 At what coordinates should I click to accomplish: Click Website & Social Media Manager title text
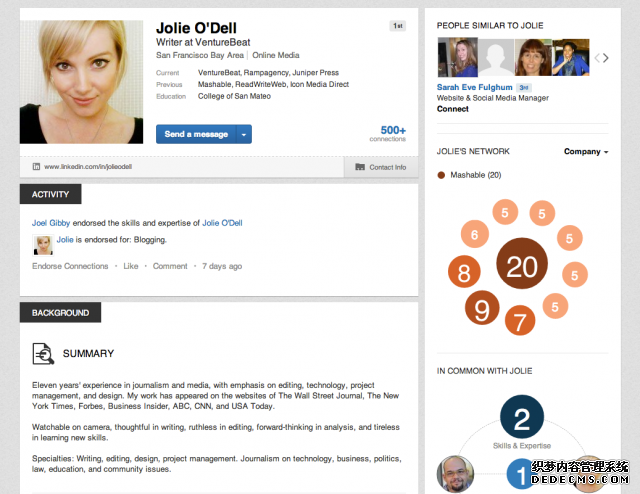(493, 98)
